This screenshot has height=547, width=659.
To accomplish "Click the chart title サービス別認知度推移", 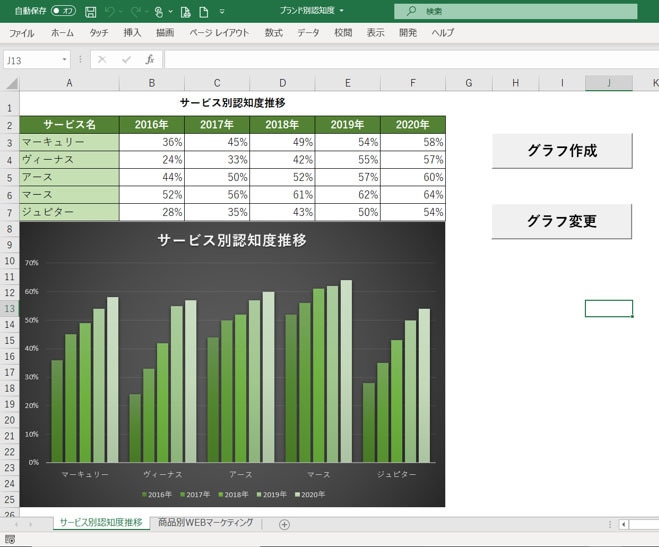I will (x=232, y=240).
